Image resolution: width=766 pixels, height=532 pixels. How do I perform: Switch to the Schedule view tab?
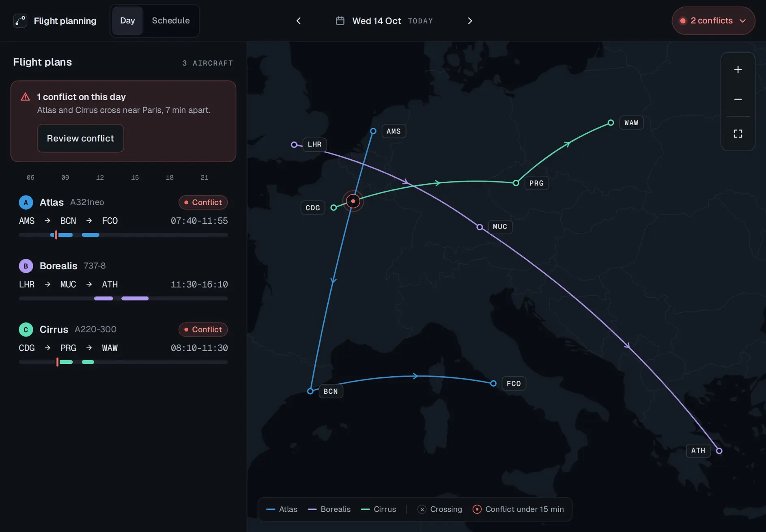click(171, 21)
